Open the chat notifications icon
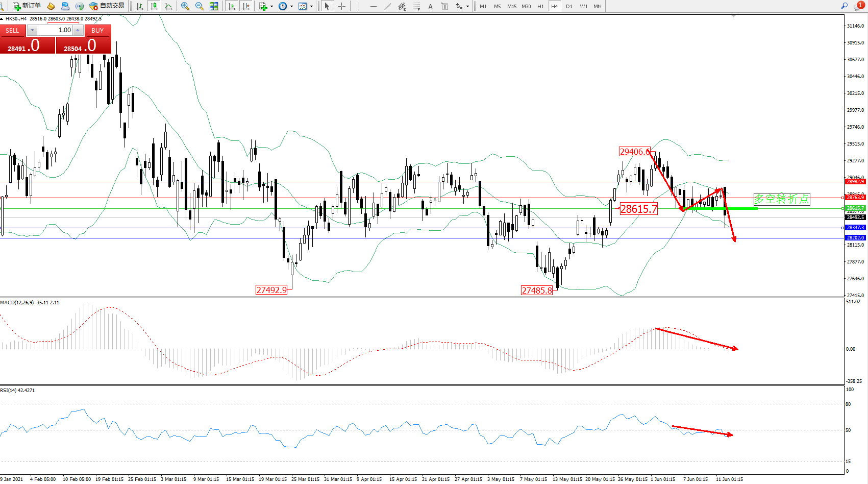The height and width of the screenshot is (484, 868). click(x=859, y=6)
